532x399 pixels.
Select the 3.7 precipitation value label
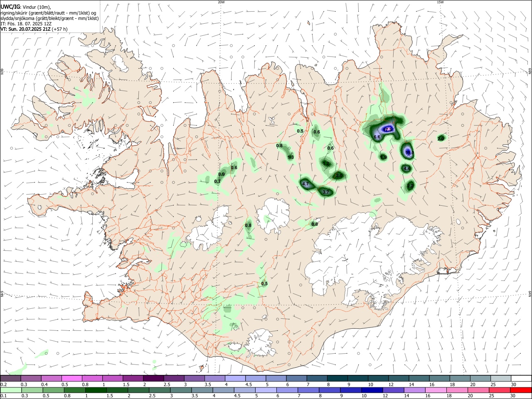(x=326, y=192)
